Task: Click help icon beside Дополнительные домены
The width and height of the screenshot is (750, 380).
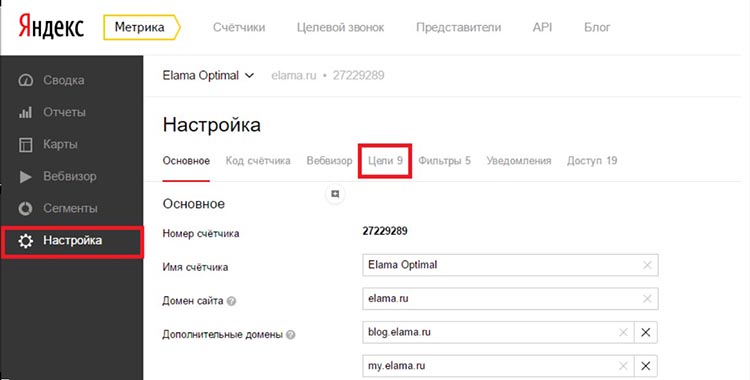Action: (290, 335)
